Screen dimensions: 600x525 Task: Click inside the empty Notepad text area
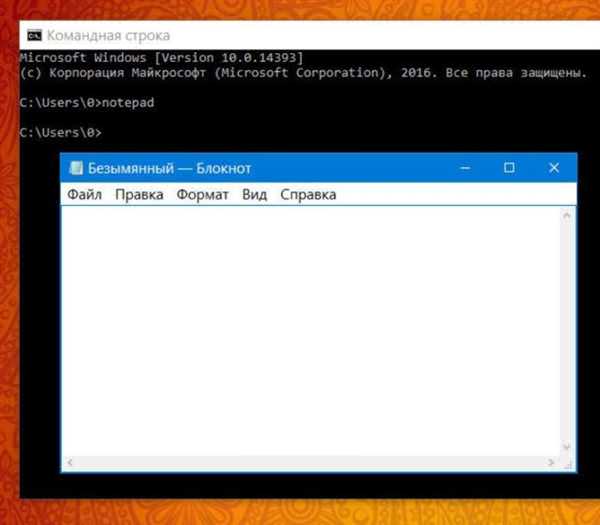click(x=311, y=331)
